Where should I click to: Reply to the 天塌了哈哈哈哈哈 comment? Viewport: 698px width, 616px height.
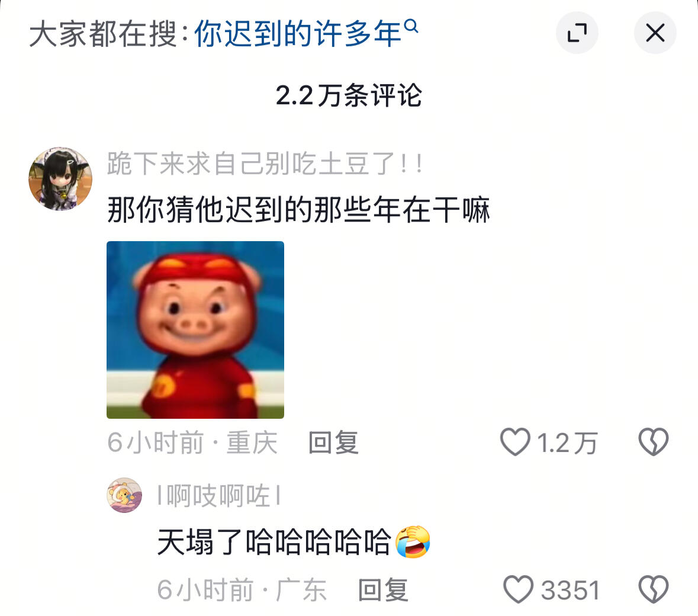pos(383,590)
